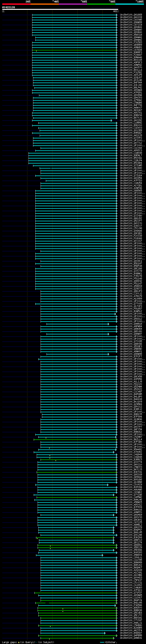Open hit UniRef100_B4F944
The image size is (146, 644).
point(131,82)
